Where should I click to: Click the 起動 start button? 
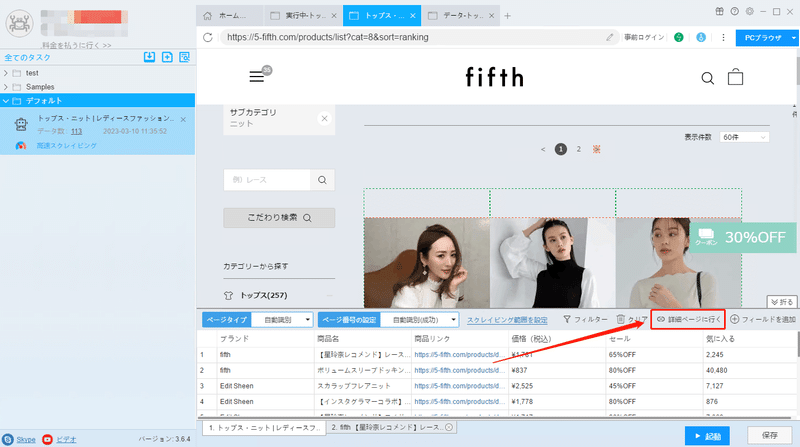[707, 436]
